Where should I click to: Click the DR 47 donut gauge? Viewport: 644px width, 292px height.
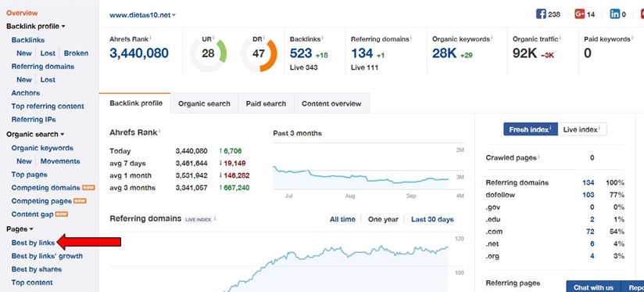(x=259, y=54)
